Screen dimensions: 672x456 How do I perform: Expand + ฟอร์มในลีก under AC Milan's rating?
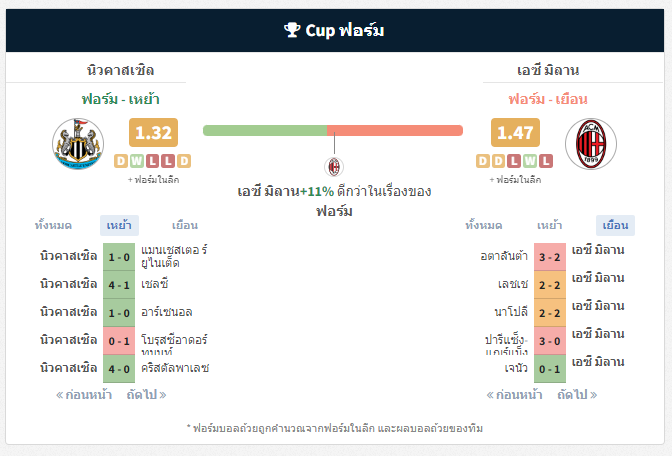pos(515,180)
